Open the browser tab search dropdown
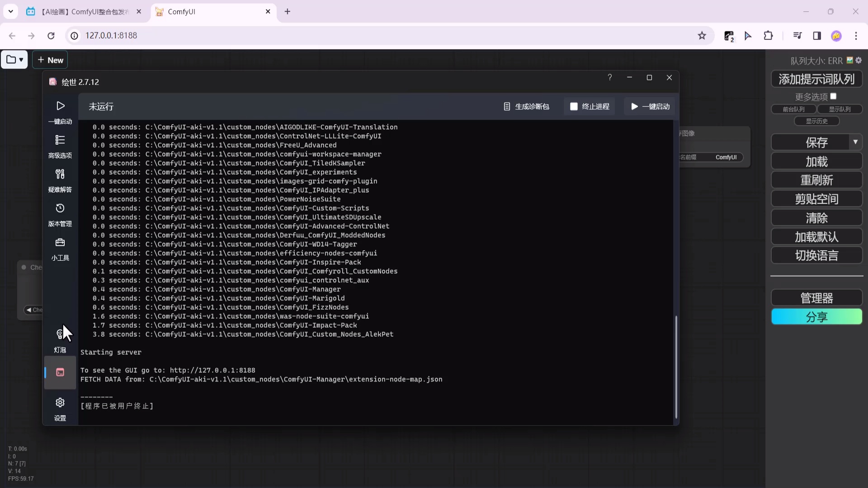The height and width of the screenshot is (488, 868). tap(10, 11)
